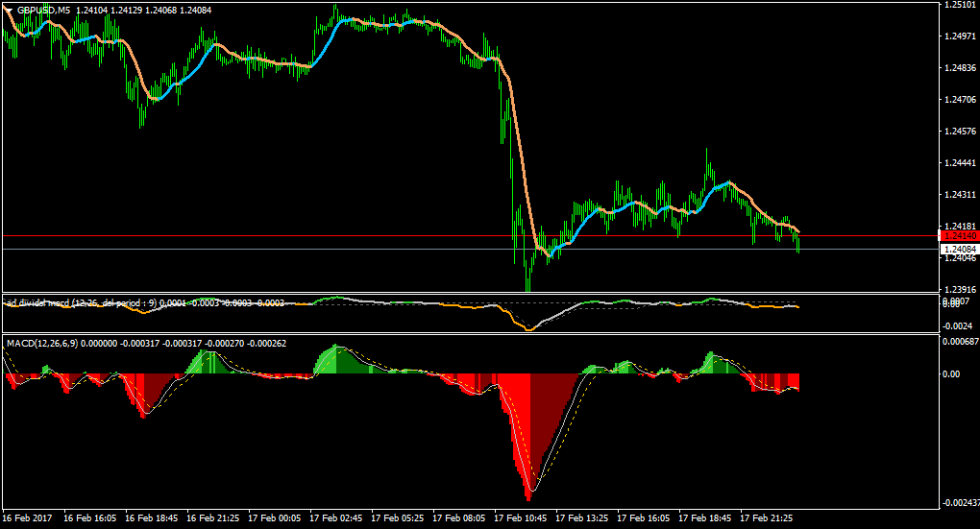Click the 17 Feb 02:45 time label
Screen dimensions: 980x529
point(335,518)
